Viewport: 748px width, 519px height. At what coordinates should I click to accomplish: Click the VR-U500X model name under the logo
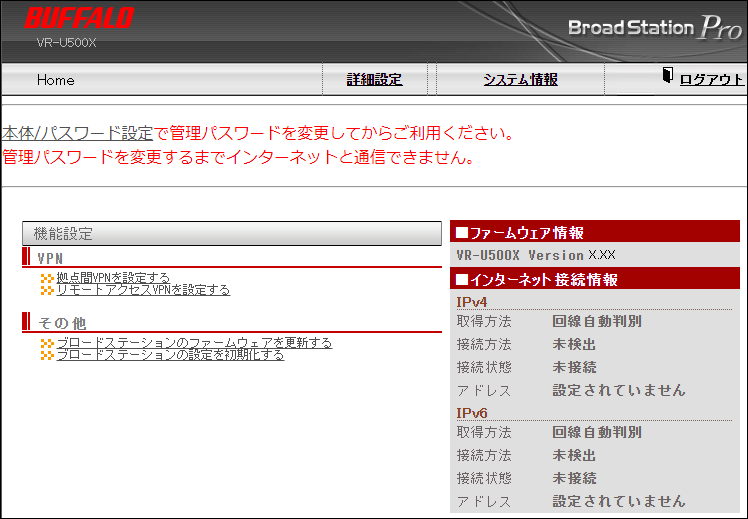pos(66,42)
